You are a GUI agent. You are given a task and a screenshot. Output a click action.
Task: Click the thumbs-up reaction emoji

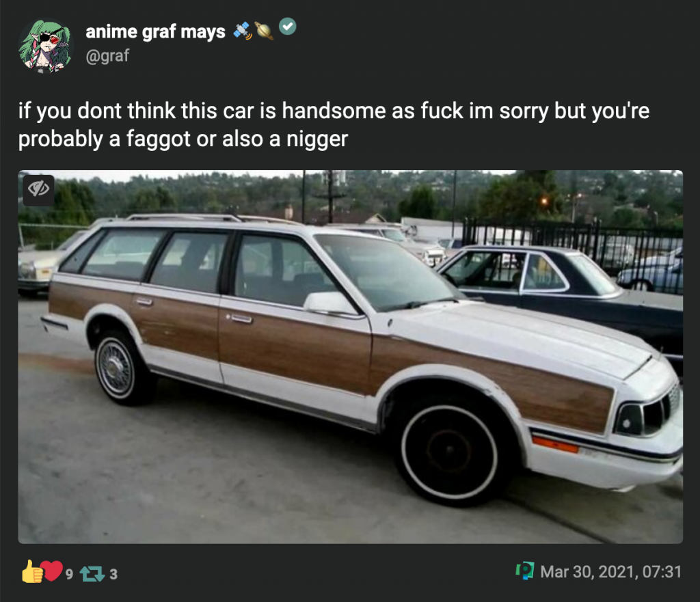click(x=31, y=572)
